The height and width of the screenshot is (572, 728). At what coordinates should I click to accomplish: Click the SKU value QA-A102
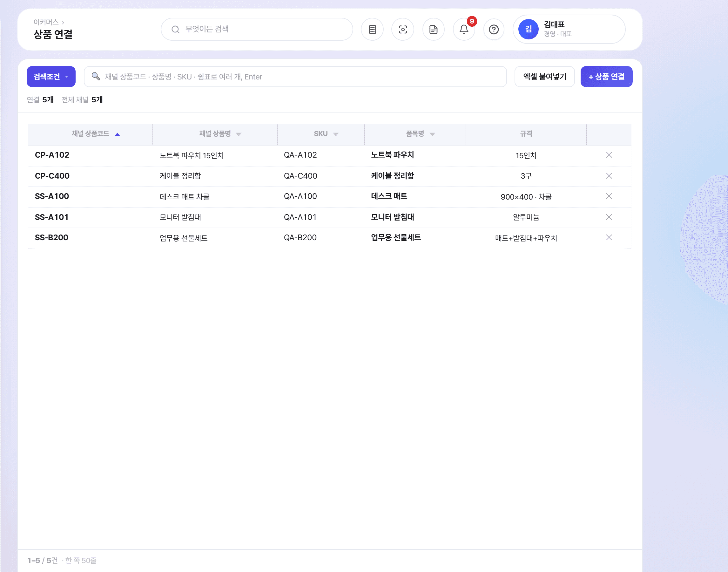[300, 155]
